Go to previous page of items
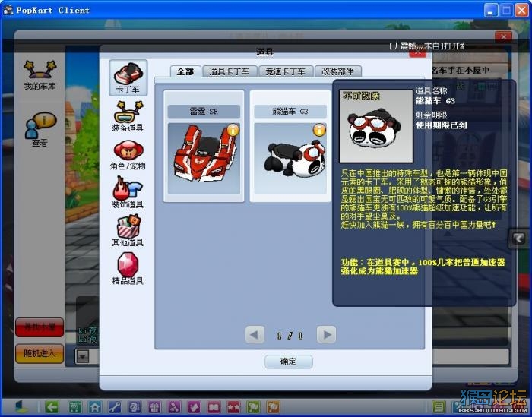The image size is (532, 417). click(x=255, y=335)
